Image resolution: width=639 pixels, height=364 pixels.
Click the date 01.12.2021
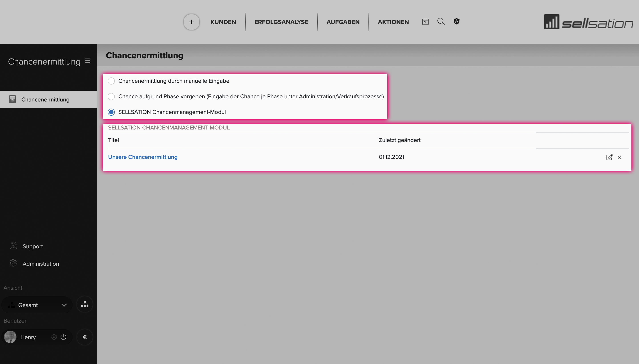click(392, 157)
